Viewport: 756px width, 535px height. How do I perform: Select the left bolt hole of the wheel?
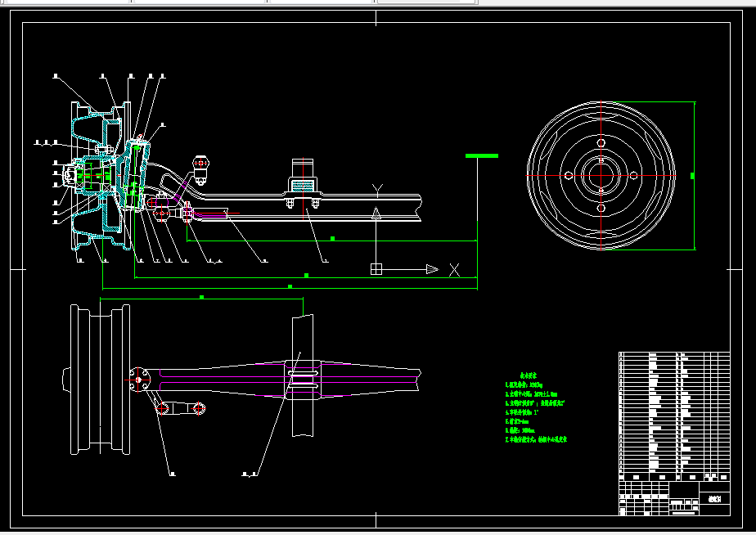pos(569,175)
